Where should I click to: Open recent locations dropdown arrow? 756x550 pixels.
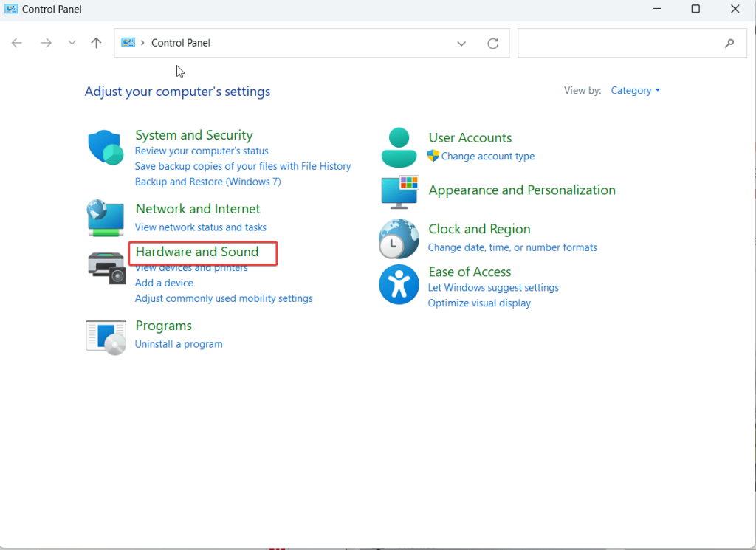point(72,43)
